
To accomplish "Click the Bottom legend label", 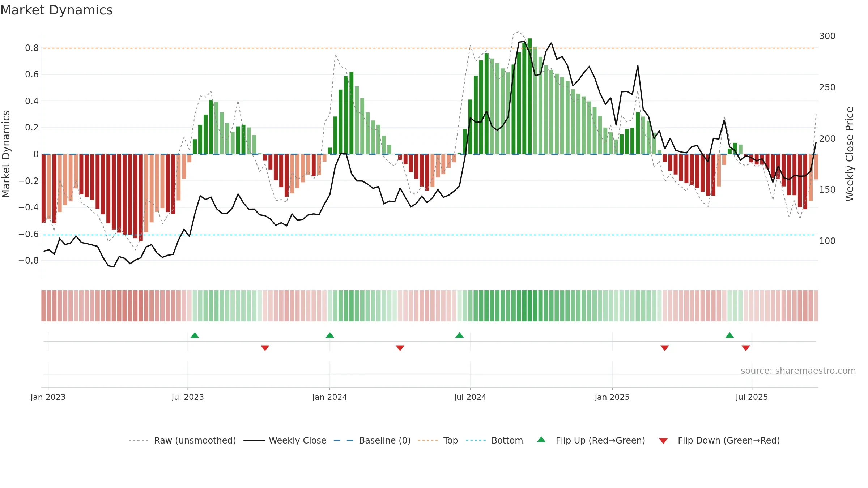I will pyautogui.click(x=507, y=440).
